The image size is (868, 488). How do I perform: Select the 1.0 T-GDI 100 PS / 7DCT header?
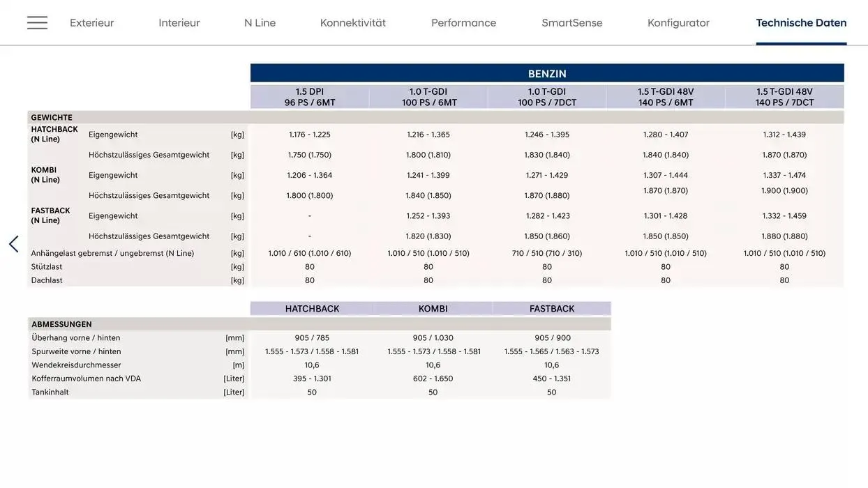click(x=547, y=97)
